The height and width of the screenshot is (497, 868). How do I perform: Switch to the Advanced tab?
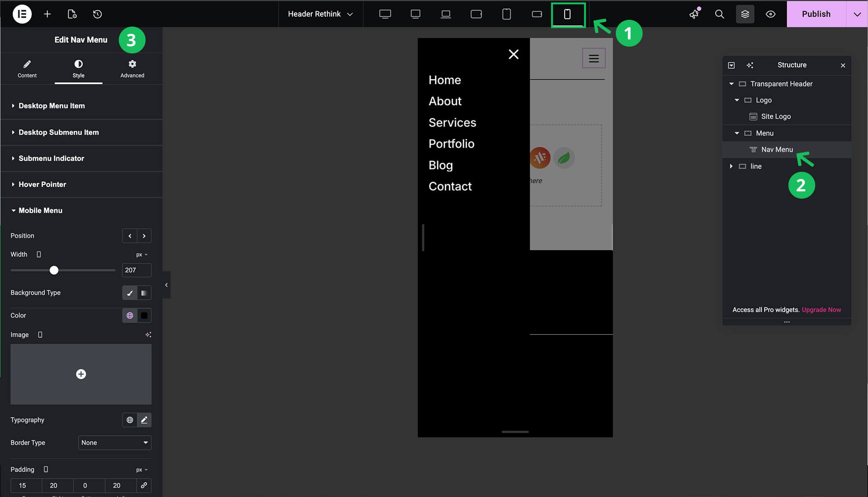(132, 69)
